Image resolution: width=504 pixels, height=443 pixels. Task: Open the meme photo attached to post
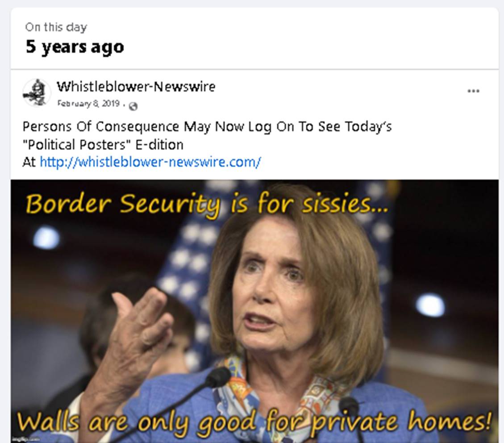coord(254,311)
